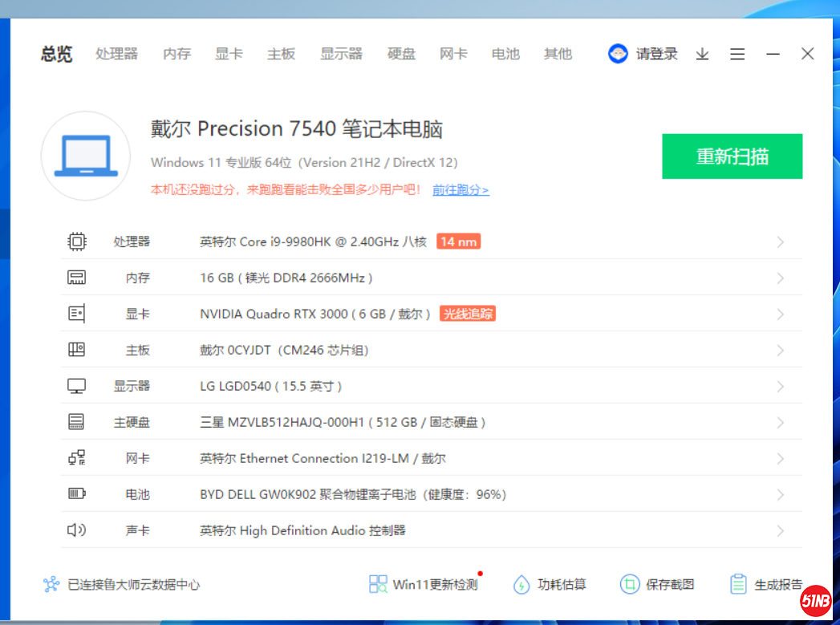The height and width of the screenshot is (625, 840).
Task: Click the sound card speaker icon
Action: (x=76, y=530)
